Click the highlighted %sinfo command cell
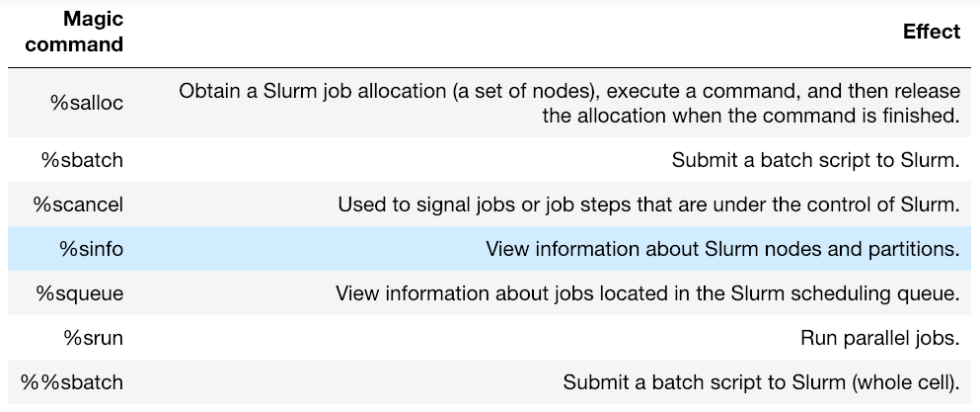This screenshot has height=412, width=980. [x=92, y=249]
